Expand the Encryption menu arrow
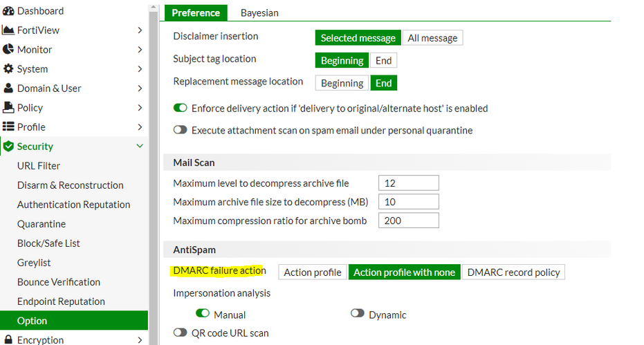 tap(140, 340)
